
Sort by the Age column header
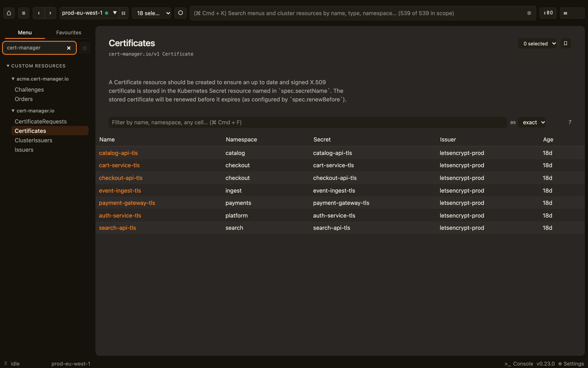coord(548,139)
